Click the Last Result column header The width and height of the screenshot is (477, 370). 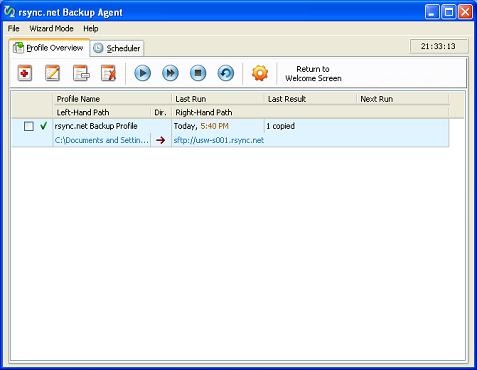pos(311,99)
